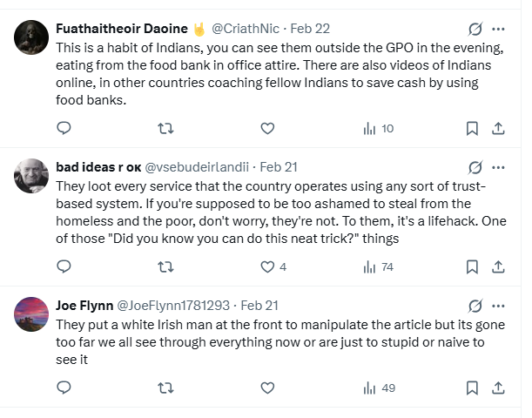Viewport: 532px width, 418px height.
Task: Share Fuathaitheoir Daoine's tweet
Action: (498, 128)
